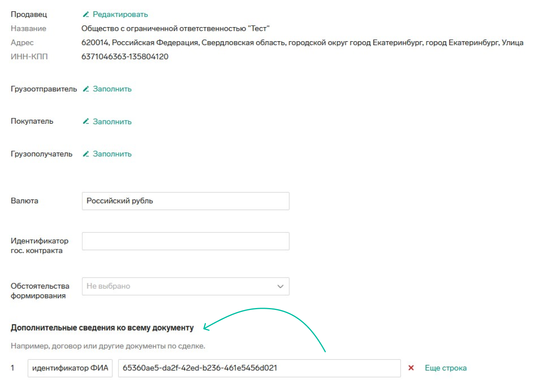
Task: Click the идентификатор ФИА name field
Action: click(x=70, y=368)
